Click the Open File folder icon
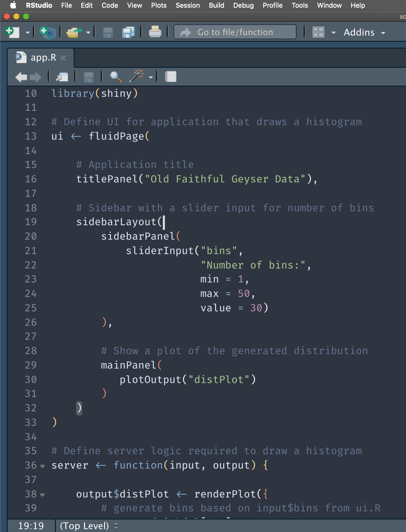The image size is (406, 532). coord(74,32)
